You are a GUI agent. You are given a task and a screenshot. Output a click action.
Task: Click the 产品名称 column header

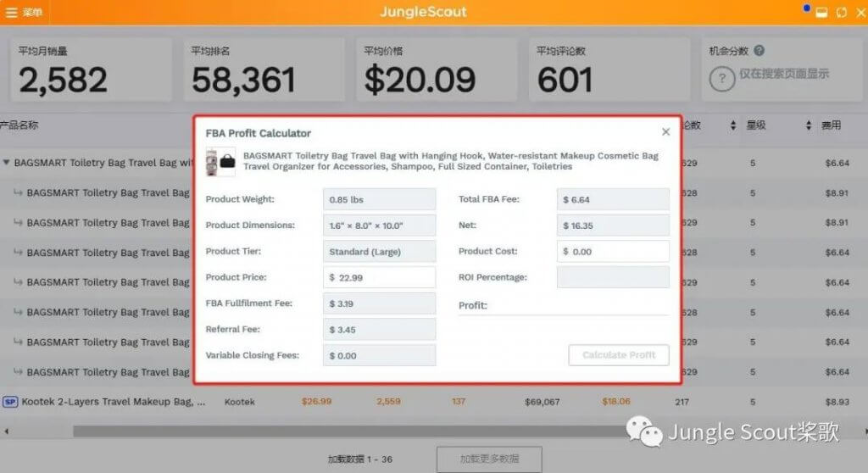(x=19, y=125)
